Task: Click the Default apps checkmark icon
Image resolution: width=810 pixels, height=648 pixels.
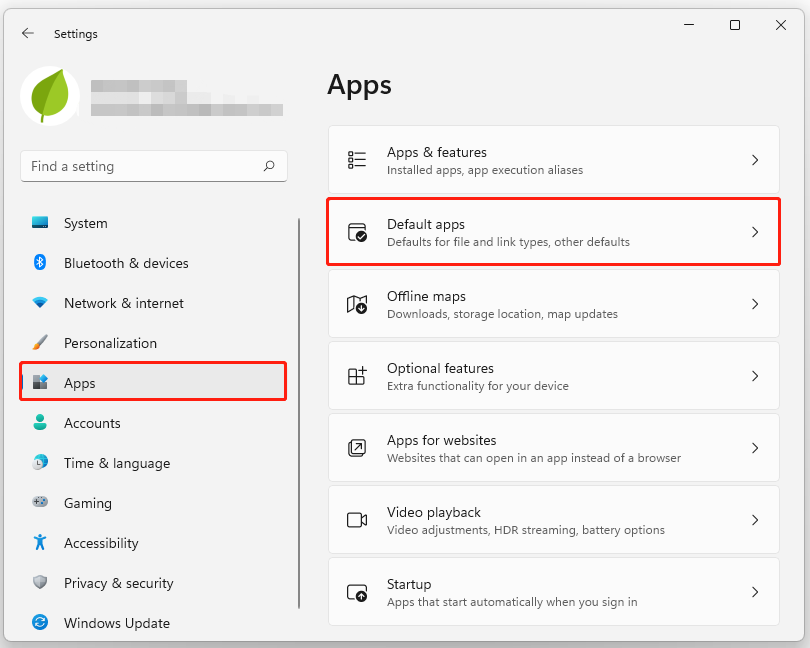Action: point(357,232)
